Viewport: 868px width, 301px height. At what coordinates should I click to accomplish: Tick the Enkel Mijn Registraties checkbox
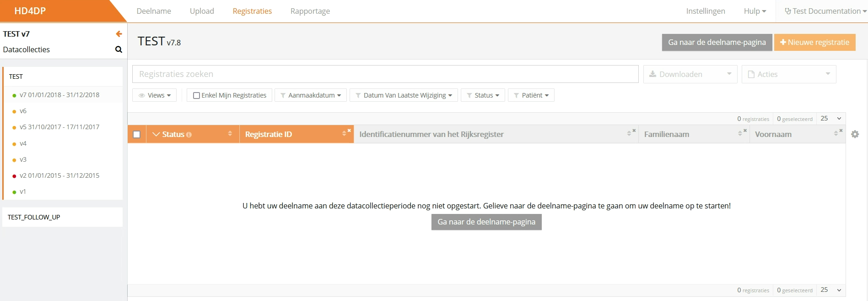tap(196, 96)
